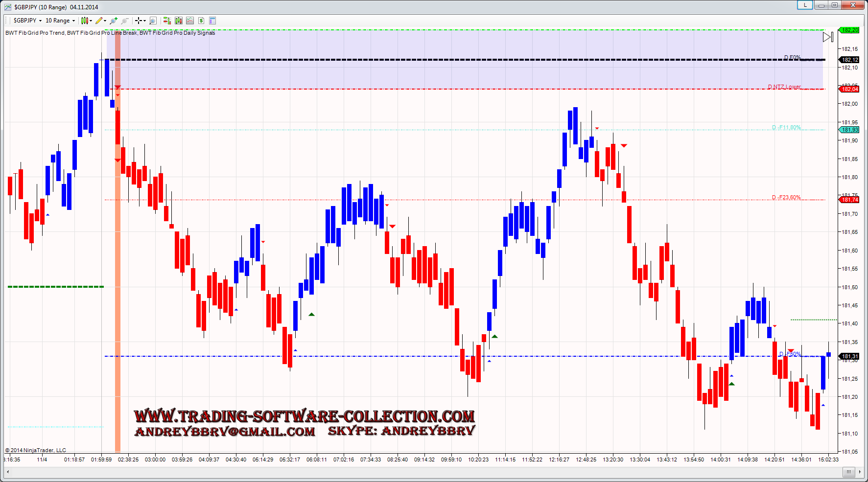Screen dimensions: 868x482
Task: Open the Data Series candlestick icon
Action: click(179, 21)
